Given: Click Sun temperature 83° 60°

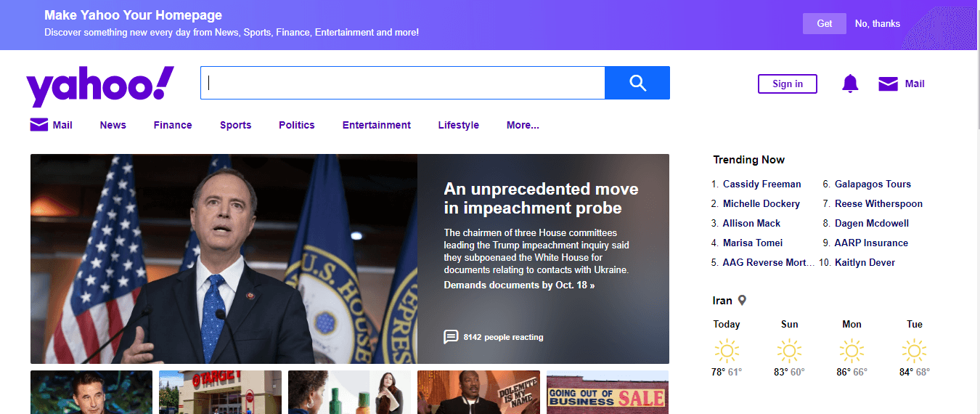Looking at the screenshot, I should 789,372.
